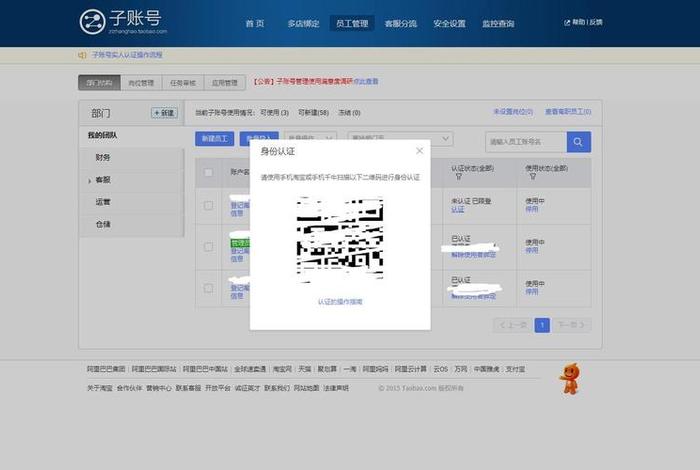Open 支付宝 footer link

[515, 369]
